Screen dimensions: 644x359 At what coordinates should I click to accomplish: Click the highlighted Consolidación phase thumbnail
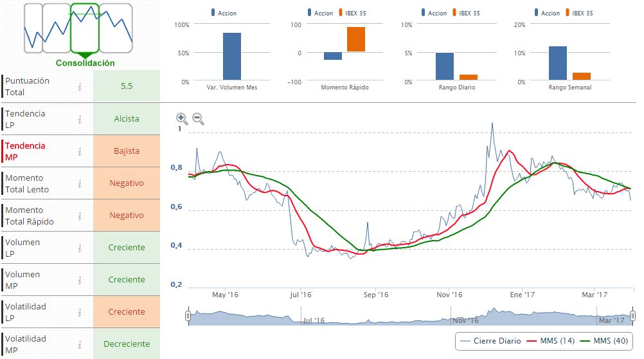pyautogui.click(x=84, y=29)
